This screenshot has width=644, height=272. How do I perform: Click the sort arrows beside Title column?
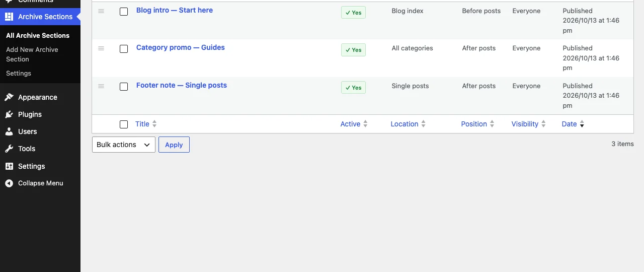tap(154, 124)
